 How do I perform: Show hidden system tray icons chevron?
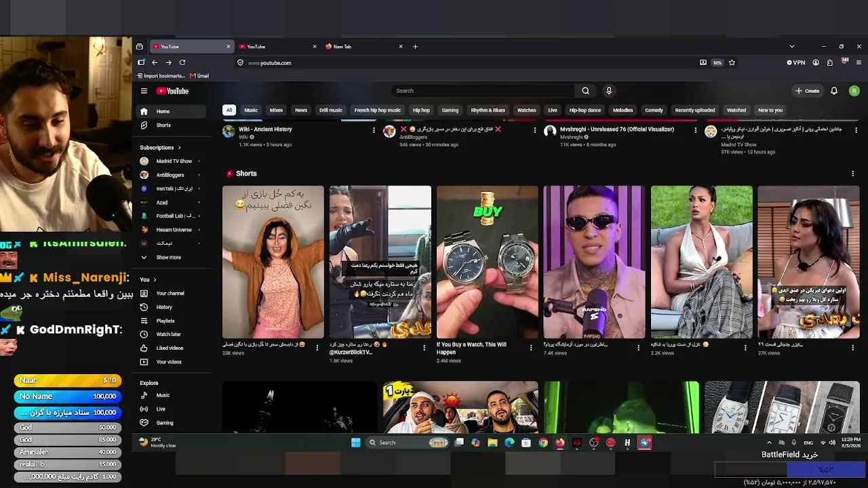click(x=769, y=443)
